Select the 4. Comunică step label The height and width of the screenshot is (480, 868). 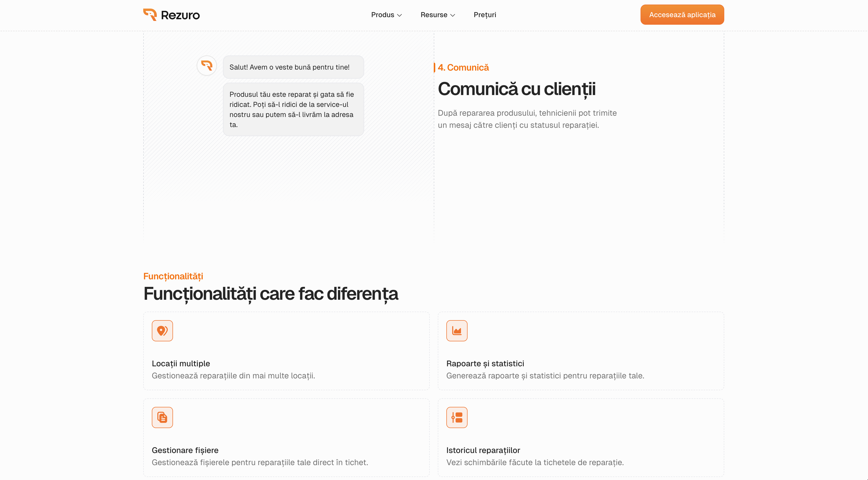[x=463, y=67]
